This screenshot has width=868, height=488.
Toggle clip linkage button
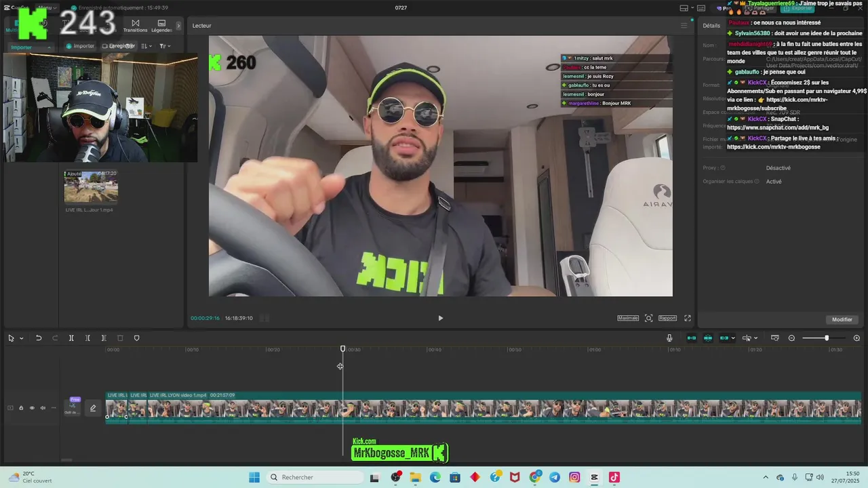pos(724,338)
